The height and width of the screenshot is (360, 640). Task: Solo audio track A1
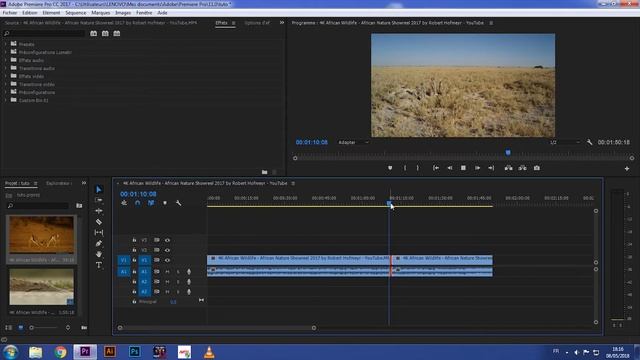click(178, 271)
